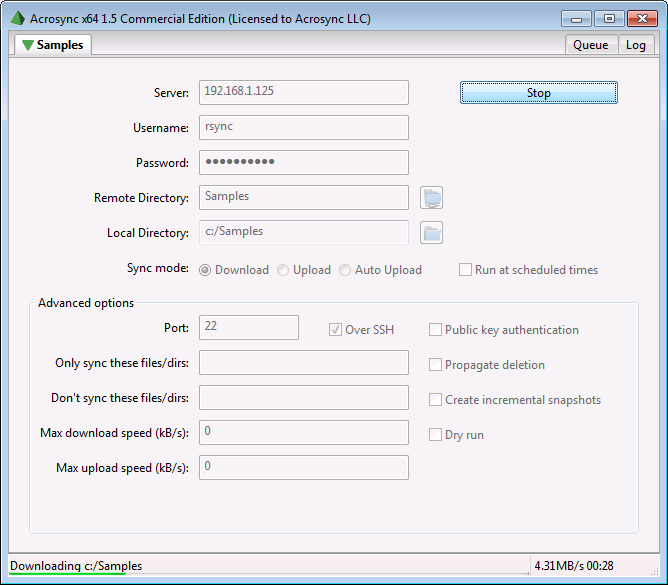Click the green download progress bar
Screen dimensions: 668x585
coord(68,573)
